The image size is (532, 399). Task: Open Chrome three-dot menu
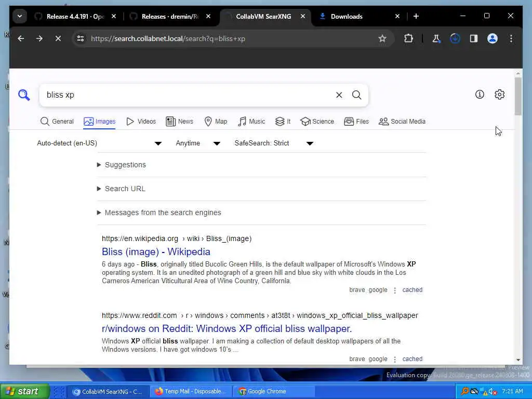511,38
